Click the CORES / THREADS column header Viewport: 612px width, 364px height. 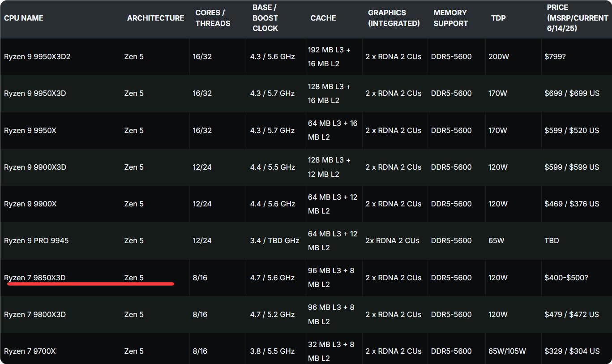tap(213, 18)
